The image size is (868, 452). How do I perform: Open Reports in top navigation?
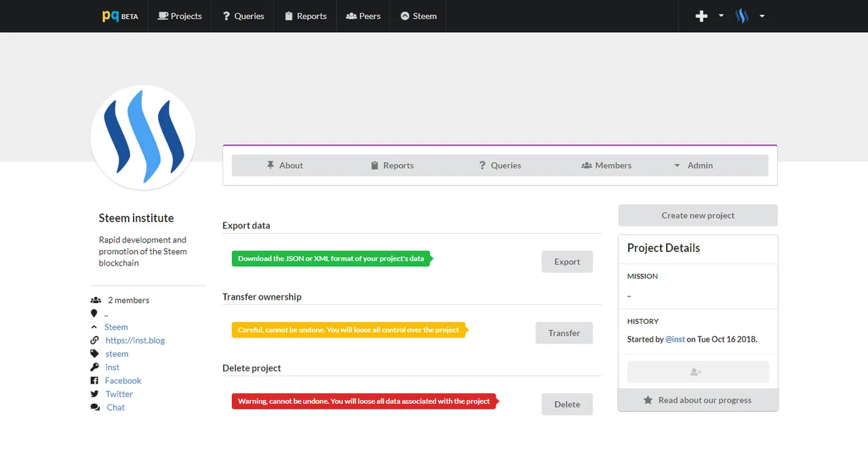(305, 16)
